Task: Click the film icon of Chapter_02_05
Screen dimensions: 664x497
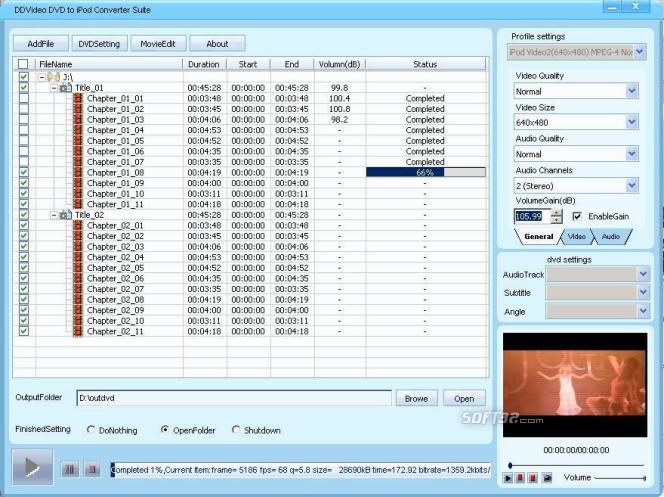Action: (78, 268)
